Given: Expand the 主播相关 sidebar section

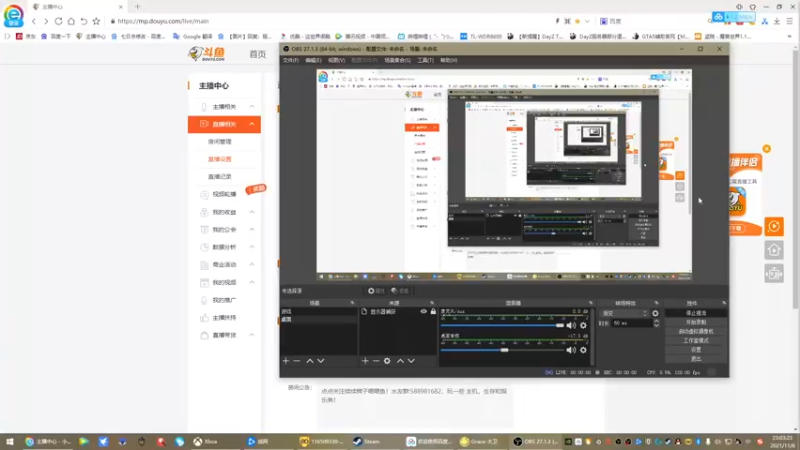Looking at the screenshot, I should tap(252, 107).
